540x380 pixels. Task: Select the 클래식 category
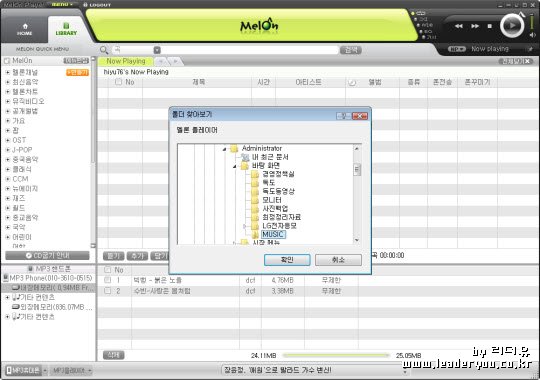click(x=22, y=169)
